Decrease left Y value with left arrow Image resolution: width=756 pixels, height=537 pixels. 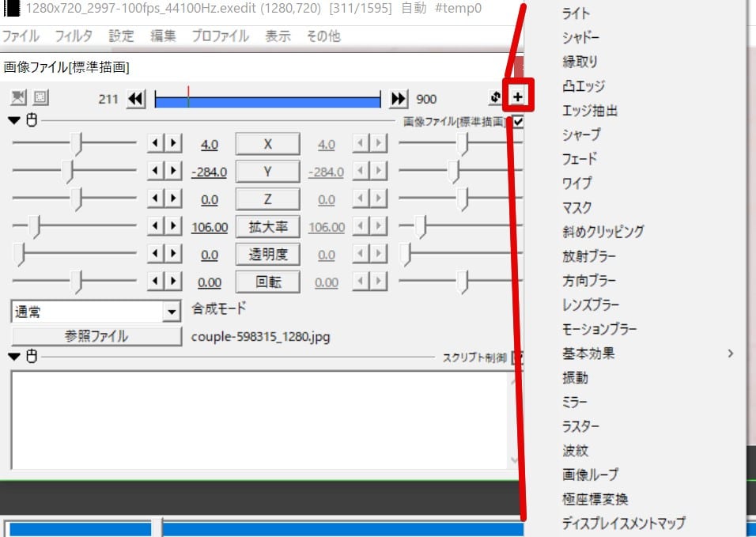click(x=155, y=171)
